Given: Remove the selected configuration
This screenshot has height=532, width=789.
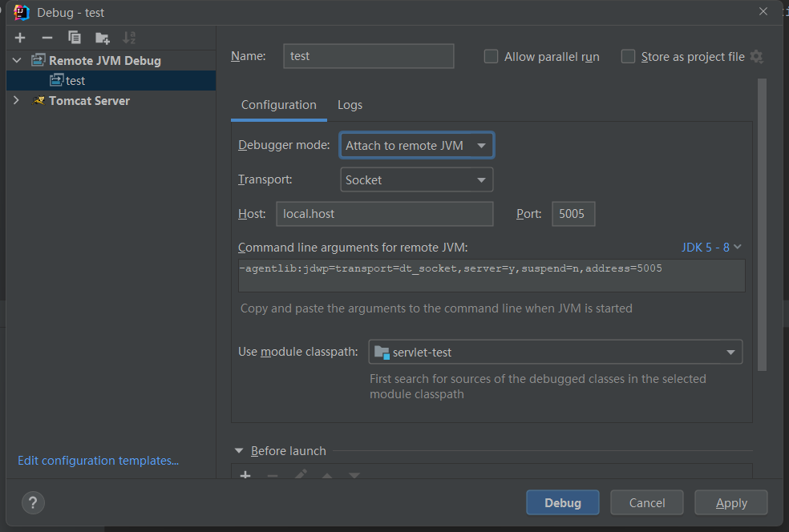Looking at the screenshot, I should pyautogui.click(x=47, y=38).
